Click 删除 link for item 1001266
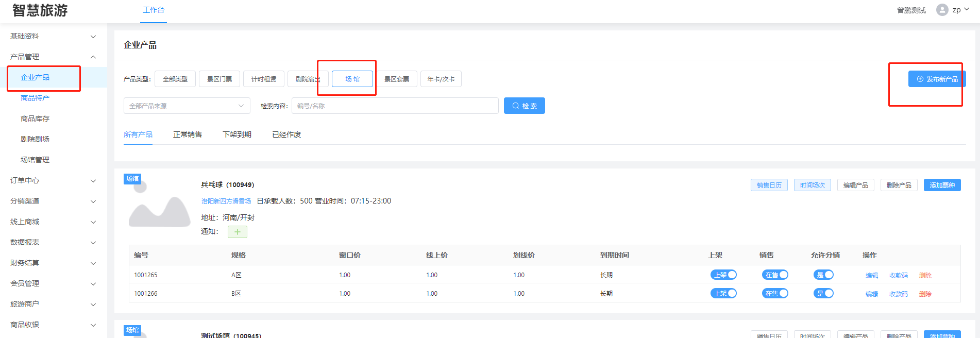The width and height of the screenshot is (980, 338). (x=925, y=294)
